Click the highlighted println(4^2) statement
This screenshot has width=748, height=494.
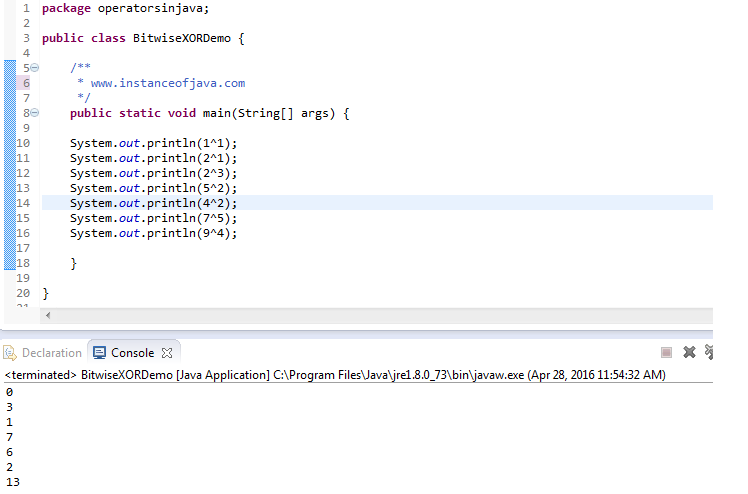153,203
